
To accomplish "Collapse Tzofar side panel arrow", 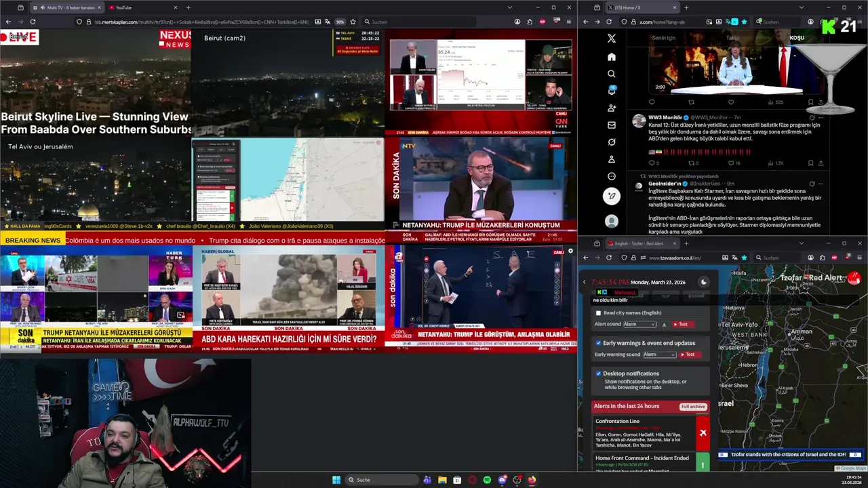I will (584, 282).
